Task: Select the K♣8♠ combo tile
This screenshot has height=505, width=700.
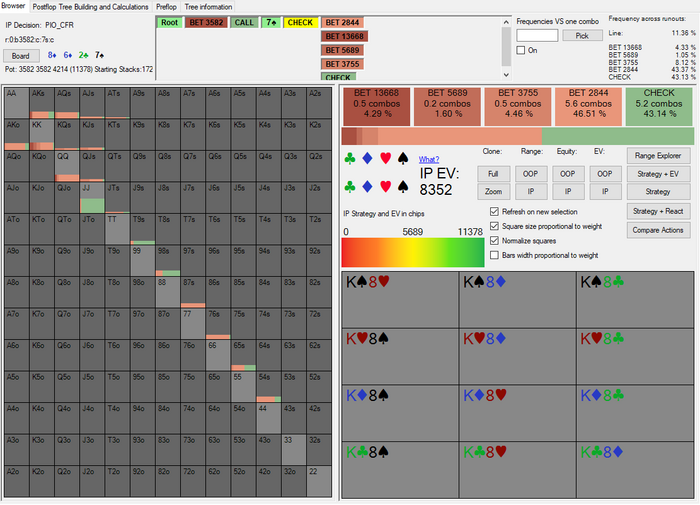Action: coord(400,470)
